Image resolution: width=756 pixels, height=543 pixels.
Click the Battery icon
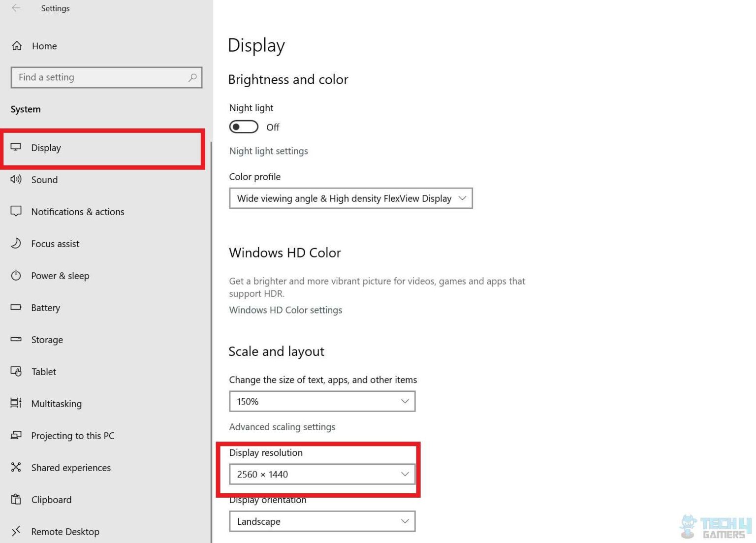point(16,307)
